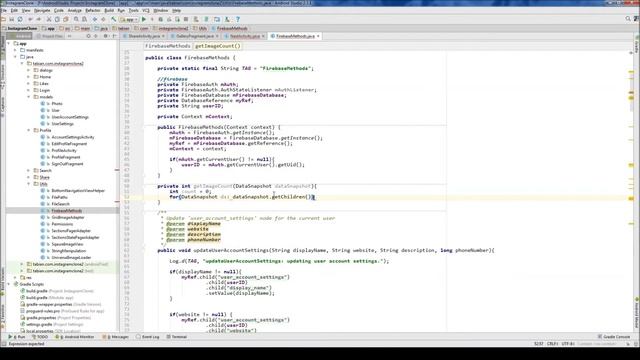The height and width of the screenshot is (360, 640).
Task: Open the Build menu
Action: pyautogui.click(x=109, y=10)
